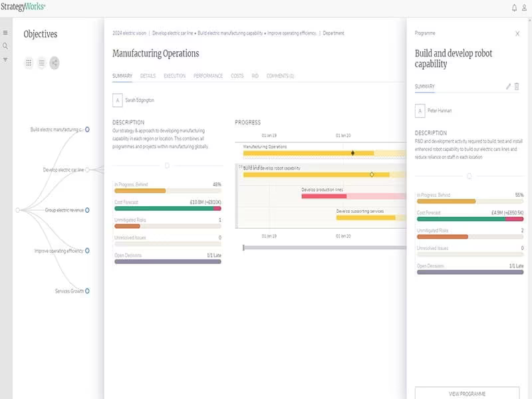The image size is (532, 399).
Task: Switch to the Execution tab
Action: 174,76
